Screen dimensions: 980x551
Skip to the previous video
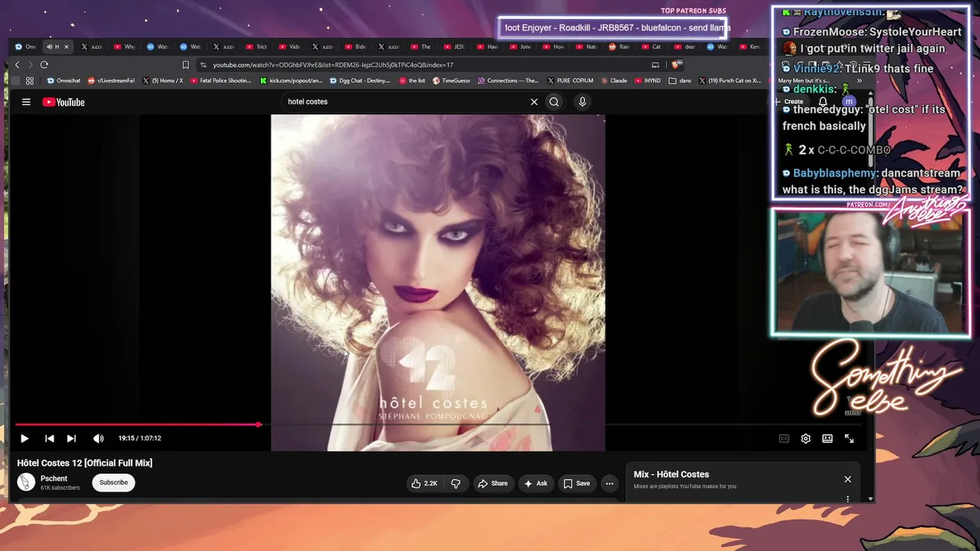click(50, 439)
